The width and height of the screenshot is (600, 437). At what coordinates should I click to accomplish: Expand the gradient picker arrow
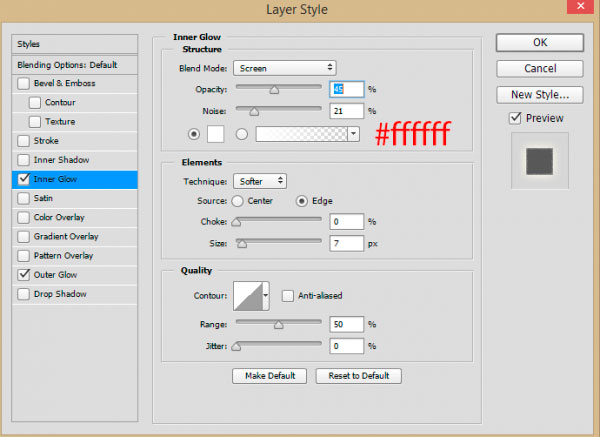point(354,134)
